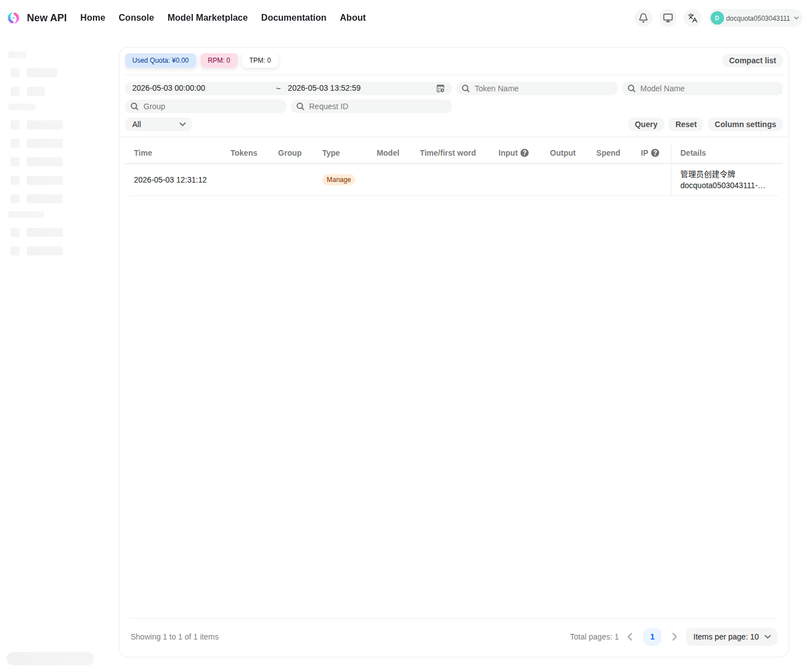Click the TPM: 0 tag
Screen dimensions: 807x672
tap(260, 60)
